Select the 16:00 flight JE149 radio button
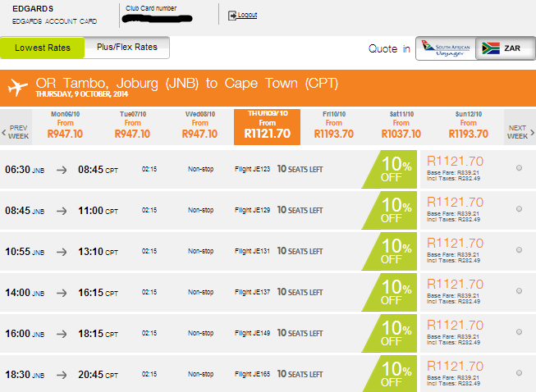The width and height of the screenshot is (536, 392). point(519,331)
